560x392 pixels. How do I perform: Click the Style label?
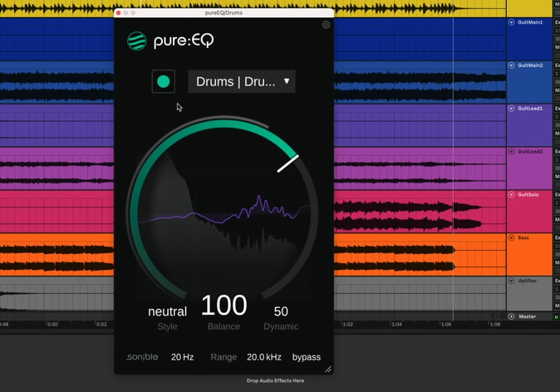click(167, 326)
